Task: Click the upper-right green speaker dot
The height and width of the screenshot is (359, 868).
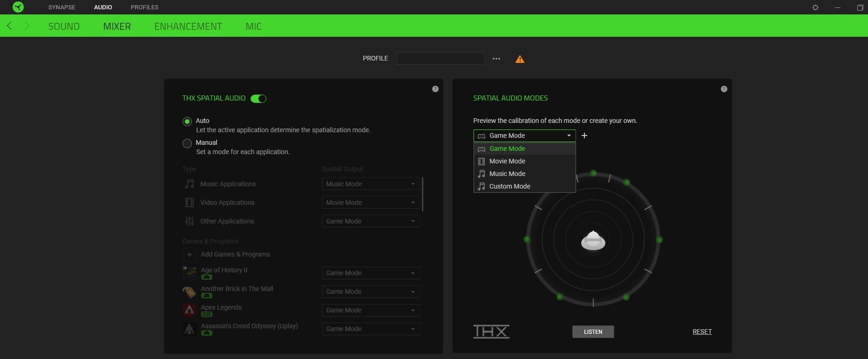Action: [x=626, y=182]
